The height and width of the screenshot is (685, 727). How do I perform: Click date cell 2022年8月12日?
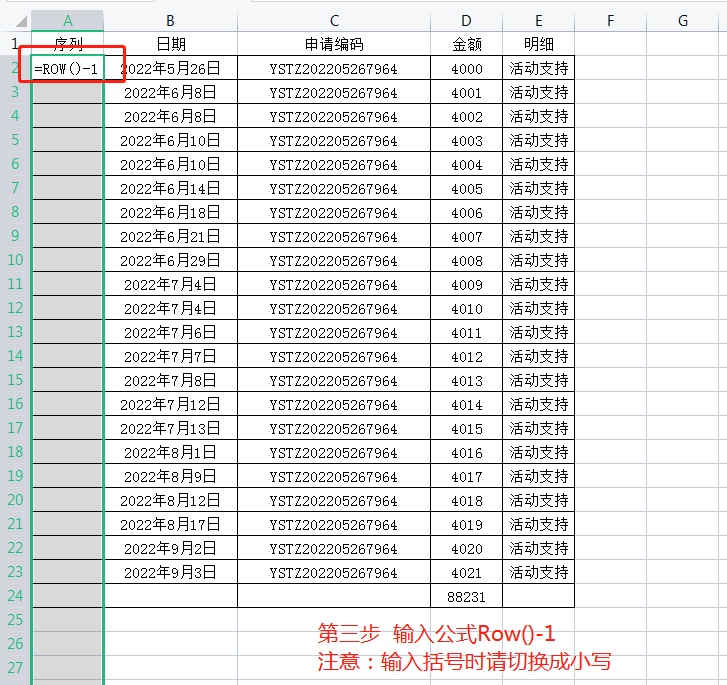pyautogui.click(x=171, y=500)
